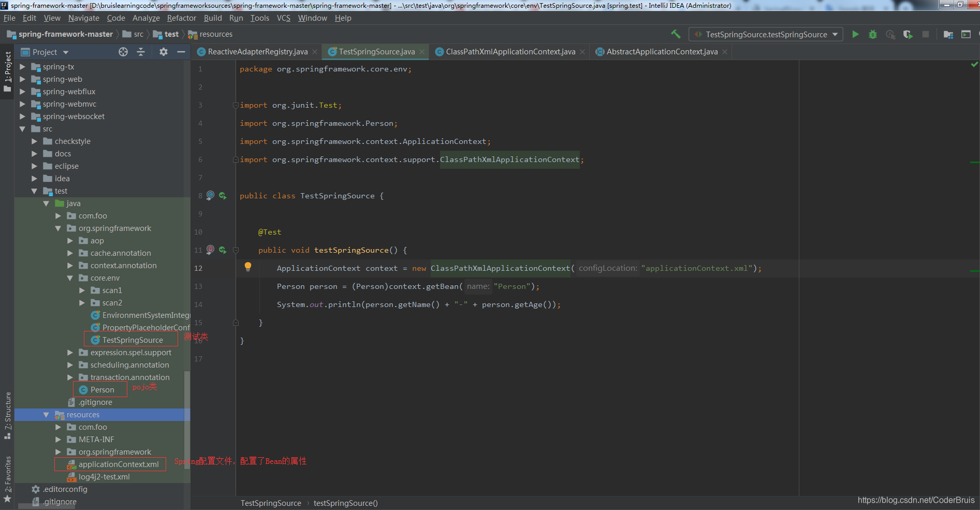The image size is (980, 510).
Task: Collapse the src folder node
Action: point(22,129)
